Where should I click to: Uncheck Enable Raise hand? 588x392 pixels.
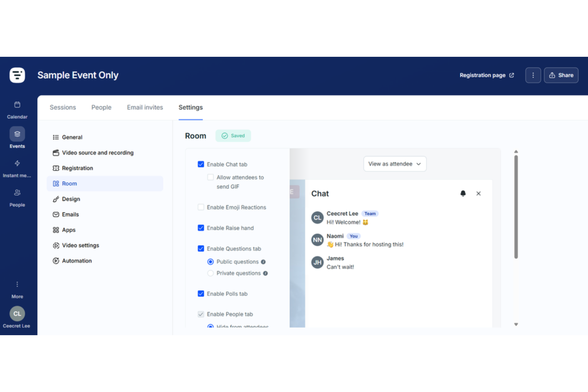(201, 228)
